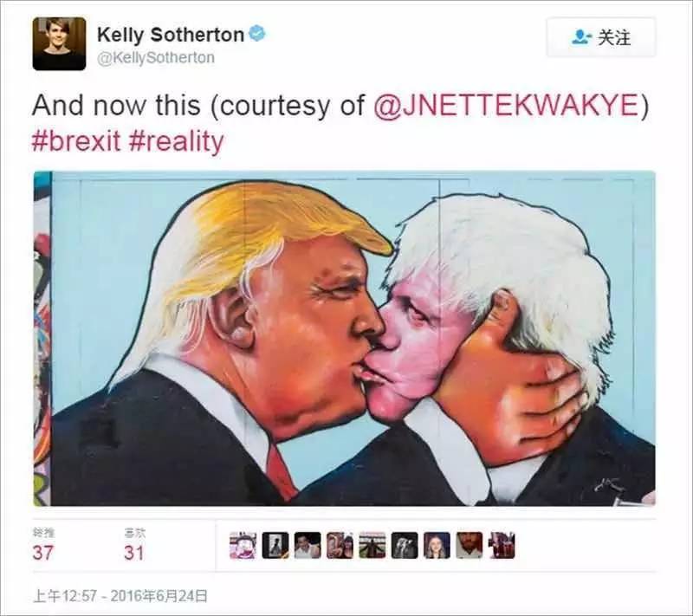Enlarge the kissing mural image
693x616 pixels.
click(x=345, y=338)
